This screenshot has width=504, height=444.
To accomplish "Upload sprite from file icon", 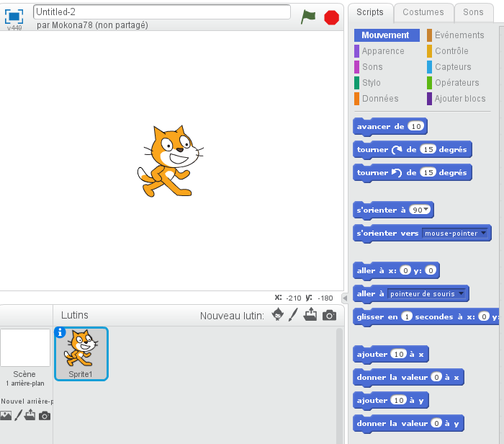I will pyautogui.click(x=310, y=315).
